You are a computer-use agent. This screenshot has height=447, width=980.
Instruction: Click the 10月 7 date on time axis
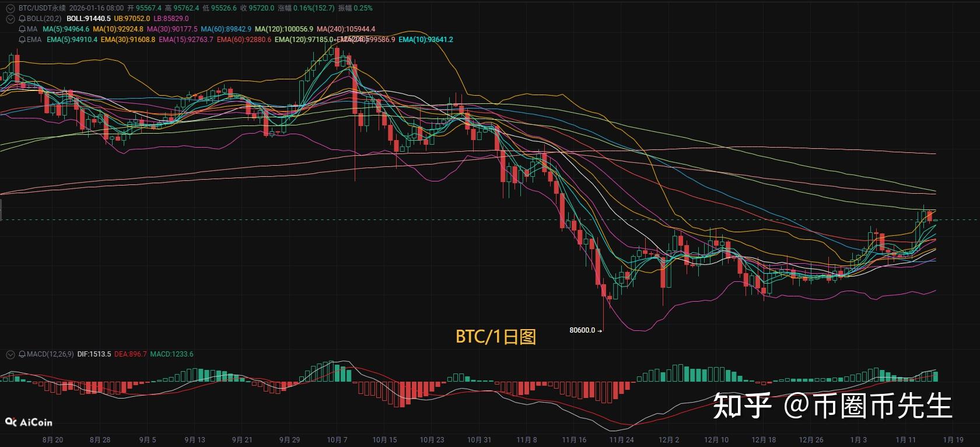[337, 440]
